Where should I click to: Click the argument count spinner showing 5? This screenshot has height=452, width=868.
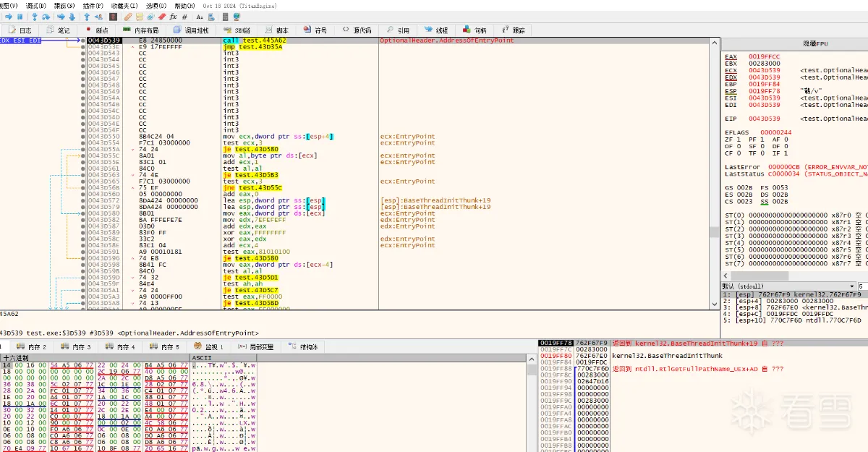tap(863, 286)
